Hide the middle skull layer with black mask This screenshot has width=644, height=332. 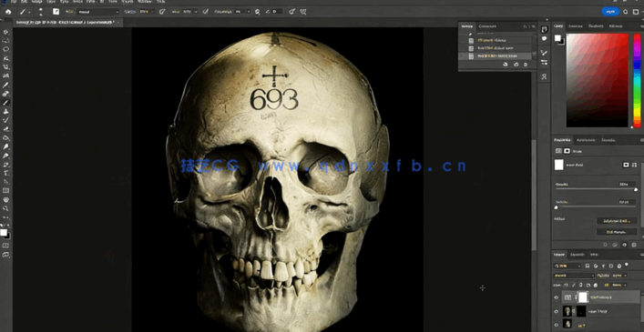(557, 311)
